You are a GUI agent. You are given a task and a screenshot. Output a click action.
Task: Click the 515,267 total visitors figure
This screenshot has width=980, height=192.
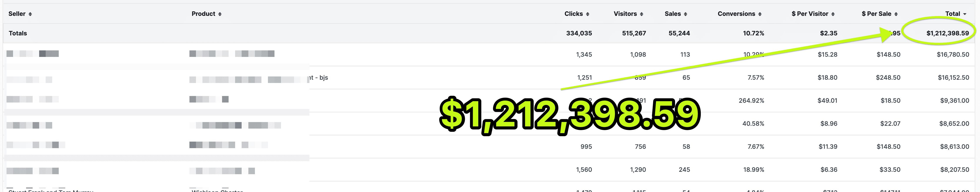(634, 33)
